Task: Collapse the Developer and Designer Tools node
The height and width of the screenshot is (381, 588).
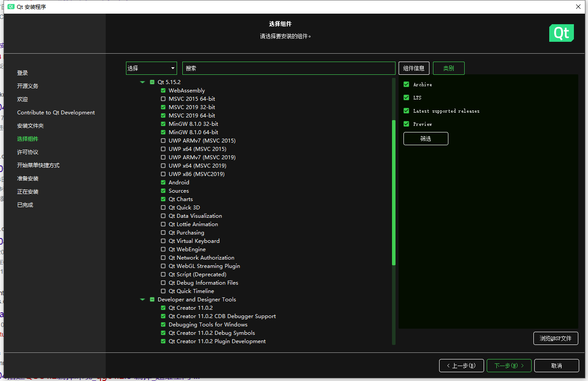Action: point(142,299)
